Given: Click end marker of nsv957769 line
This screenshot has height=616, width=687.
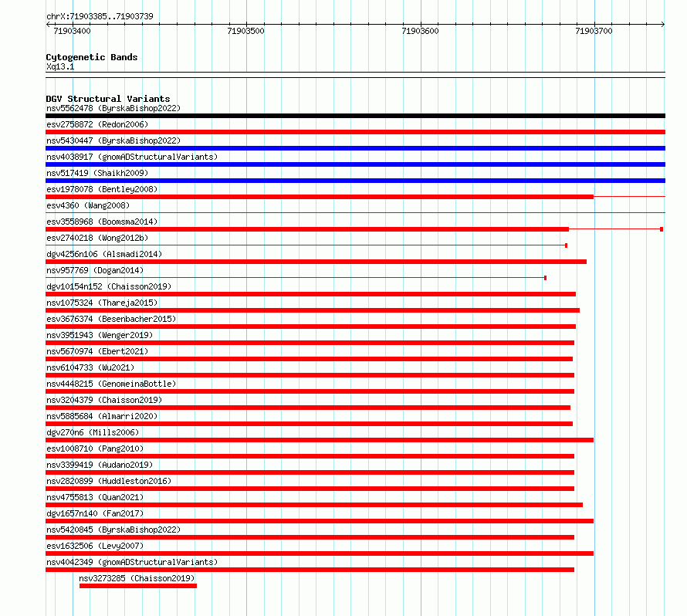Looking at the screenshot, I should click(x=545, y=278).
